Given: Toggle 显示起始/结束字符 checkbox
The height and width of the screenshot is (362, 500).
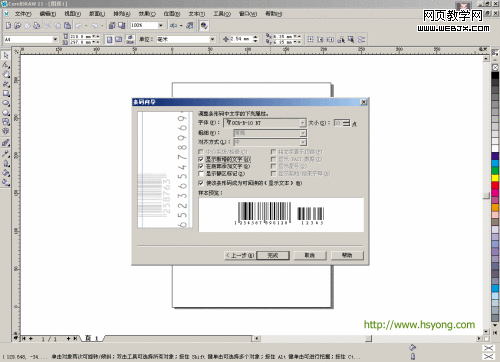Looking at the screenshot, I should 273,174.
